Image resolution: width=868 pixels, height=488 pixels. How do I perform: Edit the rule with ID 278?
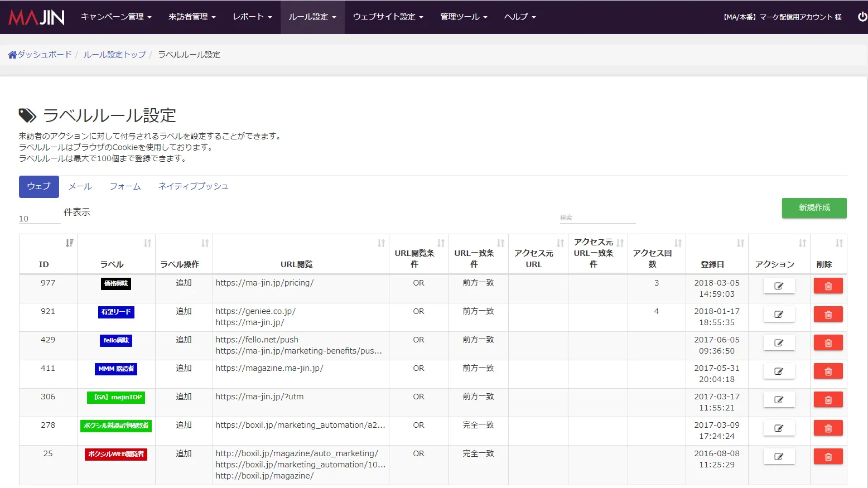pyautogui.click(x=779, y=428)
